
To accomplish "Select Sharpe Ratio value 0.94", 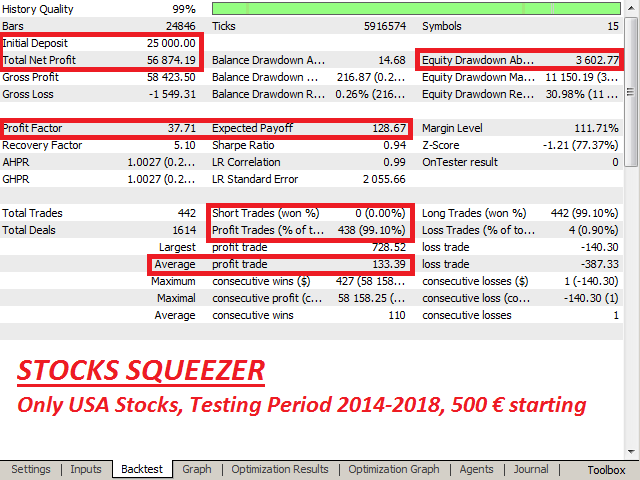I will (395, 145).
